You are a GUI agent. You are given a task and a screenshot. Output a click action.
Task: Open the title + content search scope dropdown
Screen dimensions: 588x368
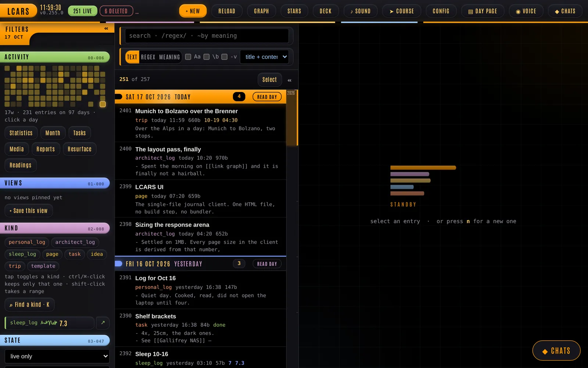264,57
